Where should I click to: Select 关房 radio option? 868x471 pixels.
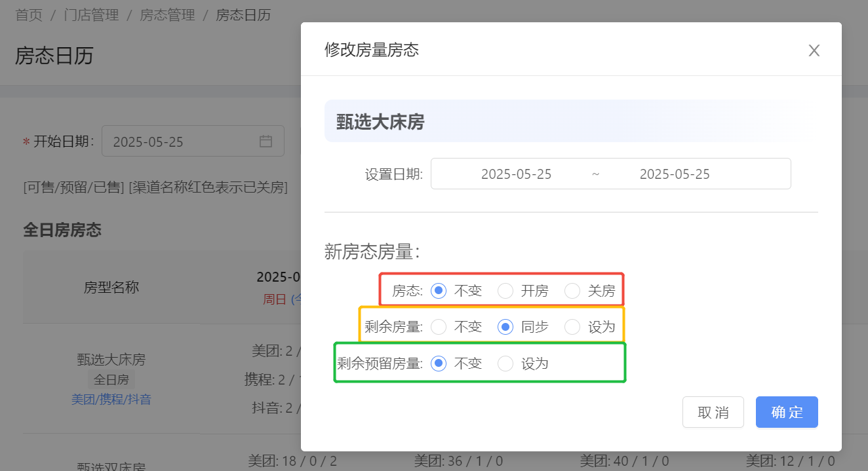pos(572,290)
